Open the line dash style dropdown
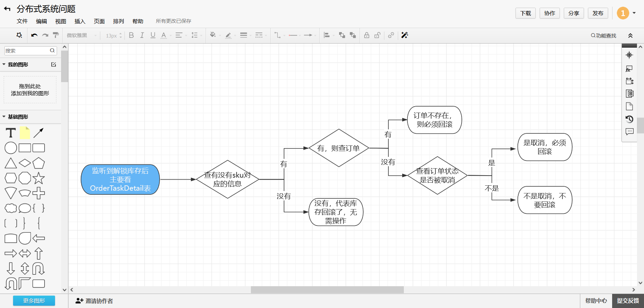Screen dimensions: 644x308 260,35
